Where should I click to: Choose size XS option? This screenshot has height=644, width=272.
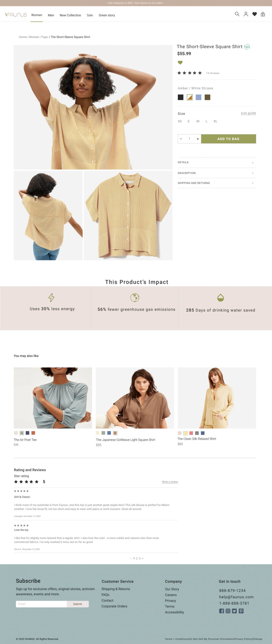coord(180,121)
